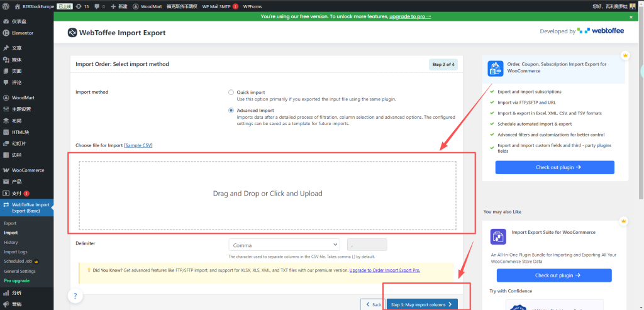The height and width of the screenshot is (310, 644).
Task: Click the Pro upgrade link
Action: tap(17, 281)
